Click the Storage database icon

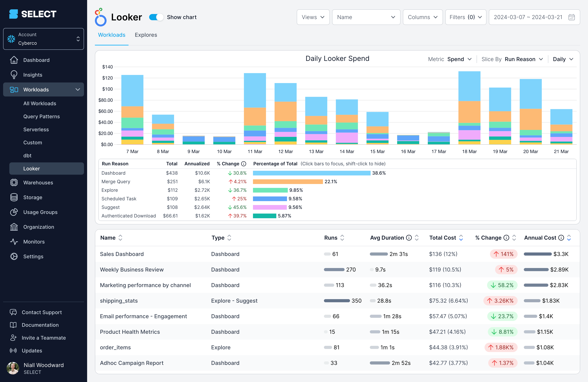pyautogui.click(x=14, y=197)
